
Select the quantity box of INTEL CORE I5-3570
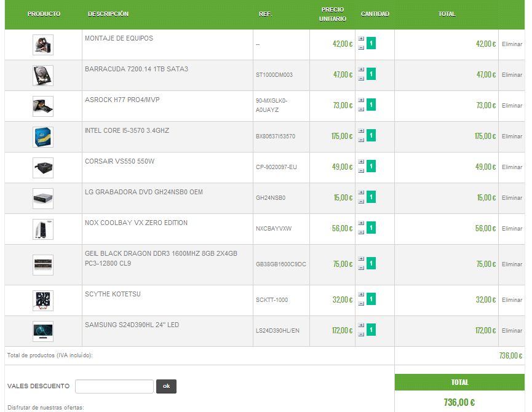pos(371,136)
